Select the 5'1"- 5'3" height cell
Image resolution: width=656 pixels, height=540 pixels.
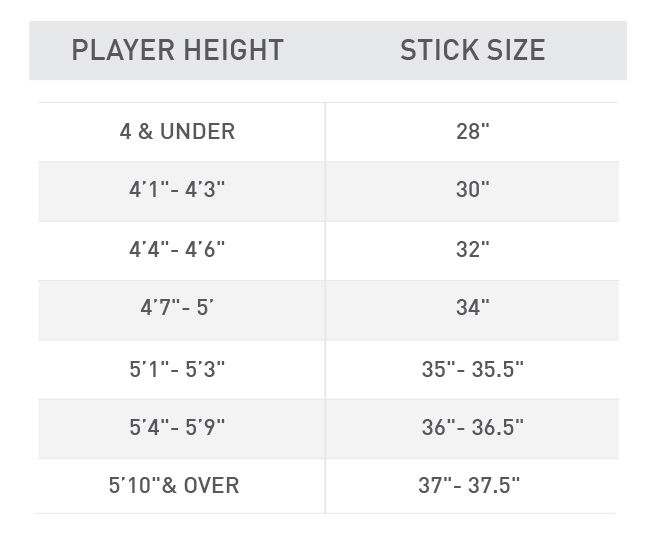(177, 369)
